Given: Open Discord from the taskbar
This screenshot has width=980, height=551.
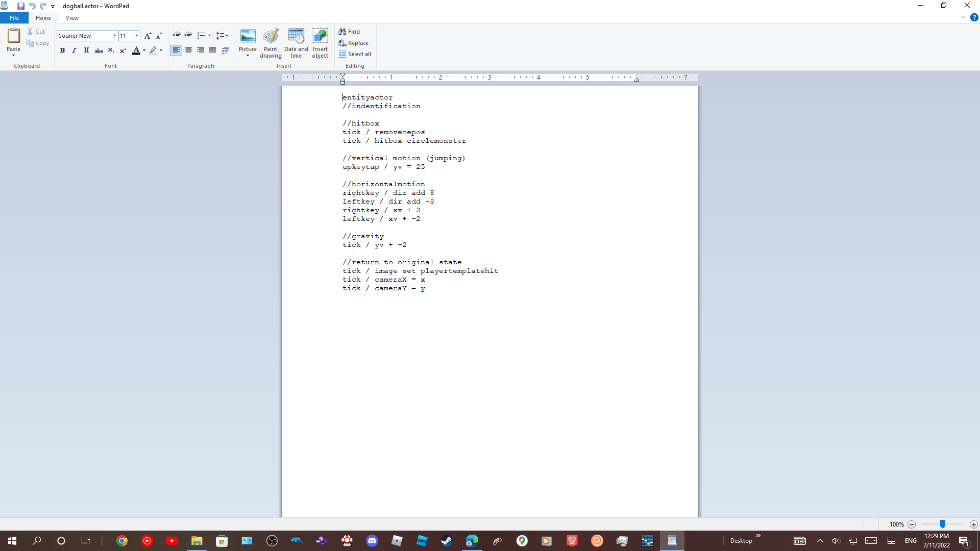Looking at the screenshot, I should click(x=372, y=540).
